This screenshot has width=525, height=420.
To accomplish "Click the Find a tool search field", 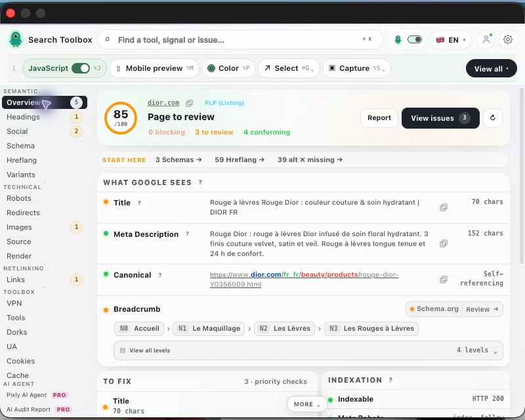I will coord(240,40).
